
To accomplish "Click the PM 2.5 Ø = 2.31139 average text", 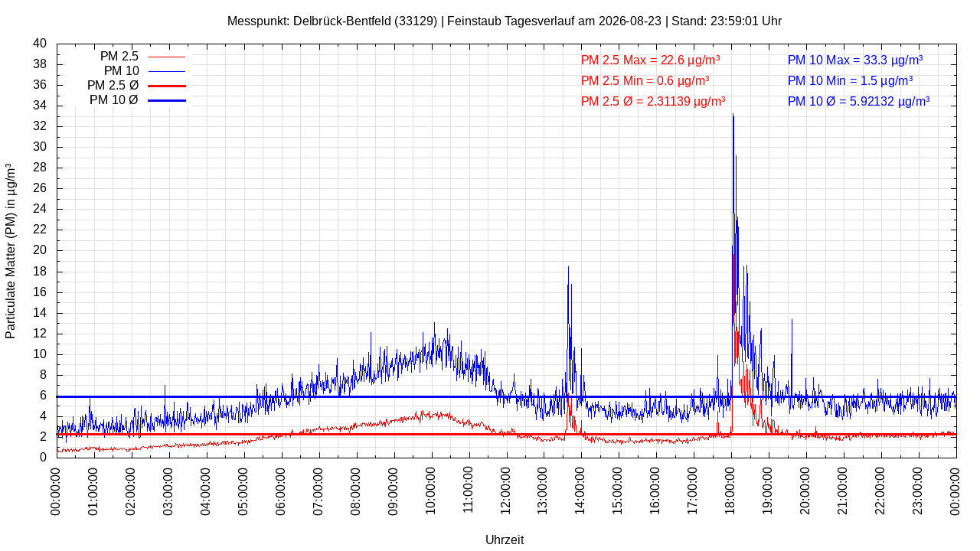I will (x=653, y=101).
